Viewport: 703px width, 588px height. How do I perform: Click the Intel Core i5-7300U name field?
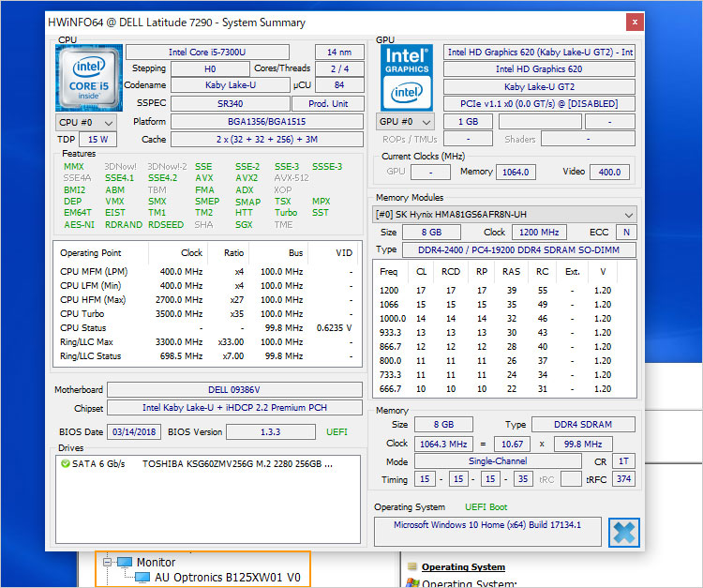pos(207,52)
